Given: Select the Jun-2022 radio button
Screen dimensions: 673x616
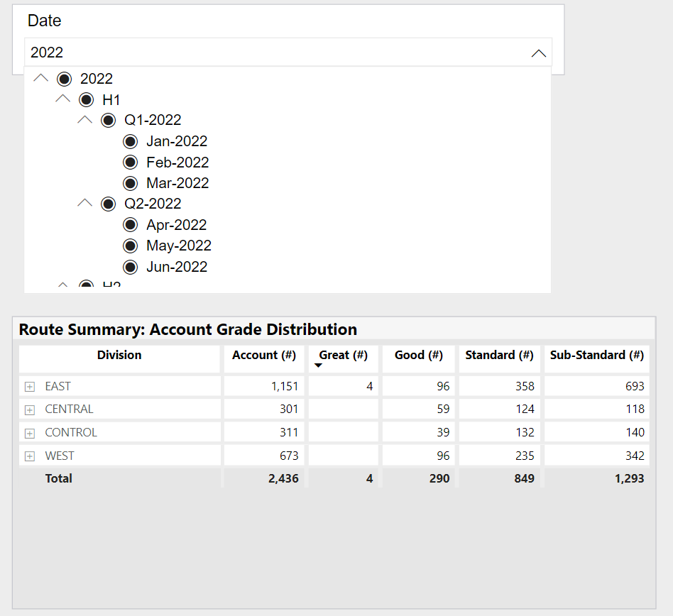Looking at the screenshot, I should pos(130,267).
